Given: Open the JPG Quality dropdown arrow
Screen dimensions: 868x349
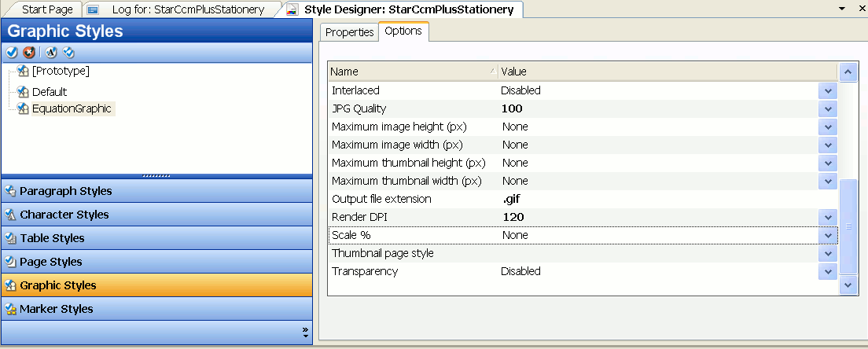Looking at the screenshot, I should coord(828,109).
